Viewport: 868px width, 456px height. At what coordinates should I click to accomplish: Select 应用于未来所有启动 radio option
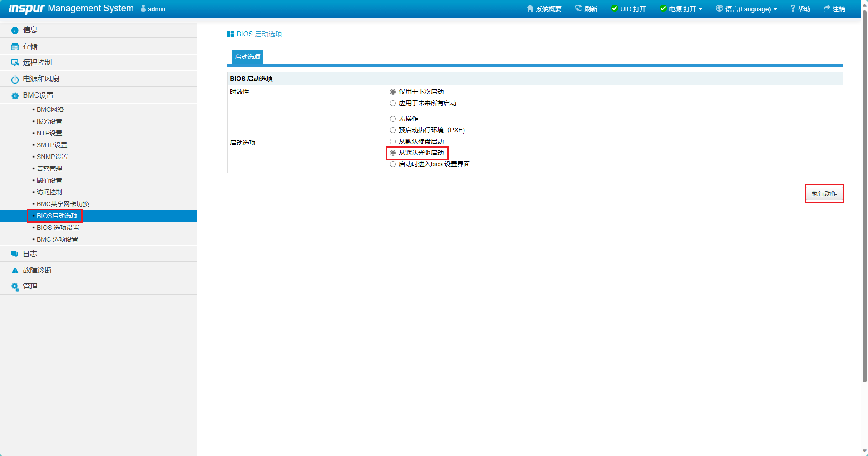click(393, 104)
